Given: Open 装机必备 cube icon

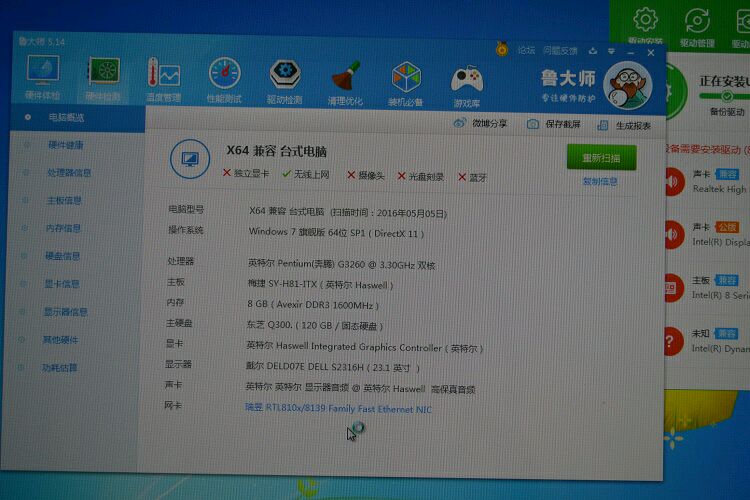Looking at the screenshot, I should click(406, 77).
